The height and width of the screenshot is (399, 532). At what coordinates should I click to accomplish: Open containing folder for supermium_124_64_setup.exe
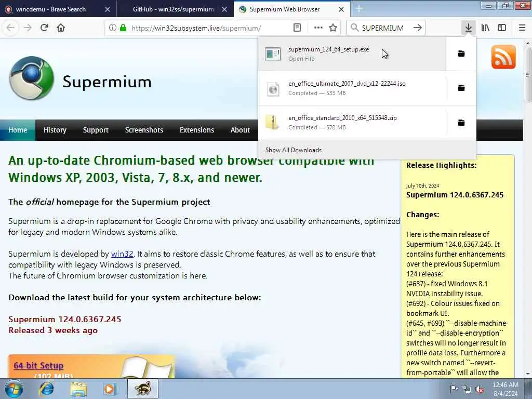pos(461,54)
